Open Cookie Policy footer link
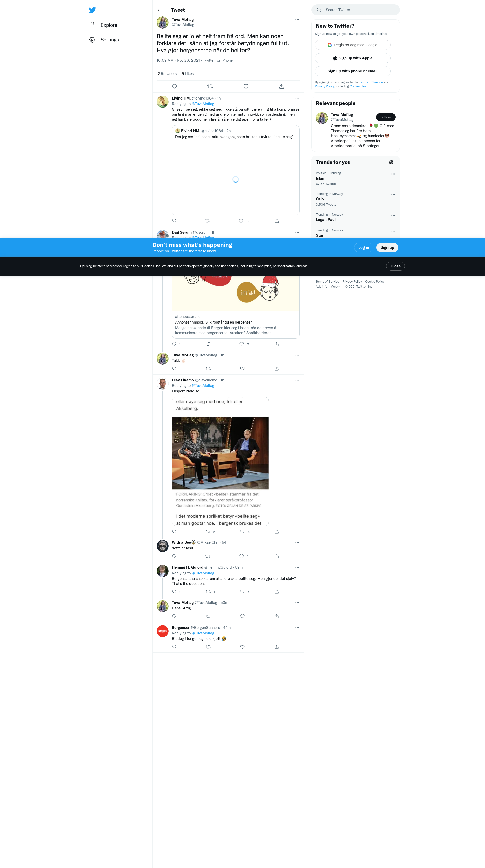 (x=374, y=282)
